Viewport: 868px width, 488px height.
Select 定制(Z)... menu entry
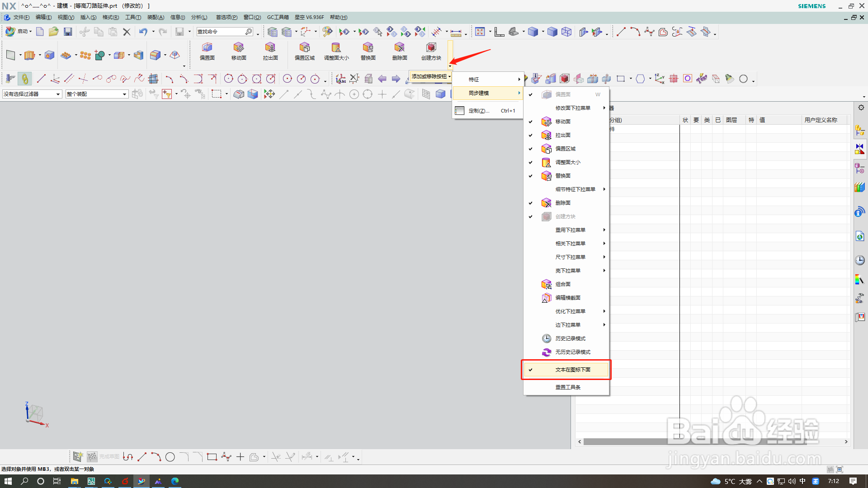click(x=479, y=111)
